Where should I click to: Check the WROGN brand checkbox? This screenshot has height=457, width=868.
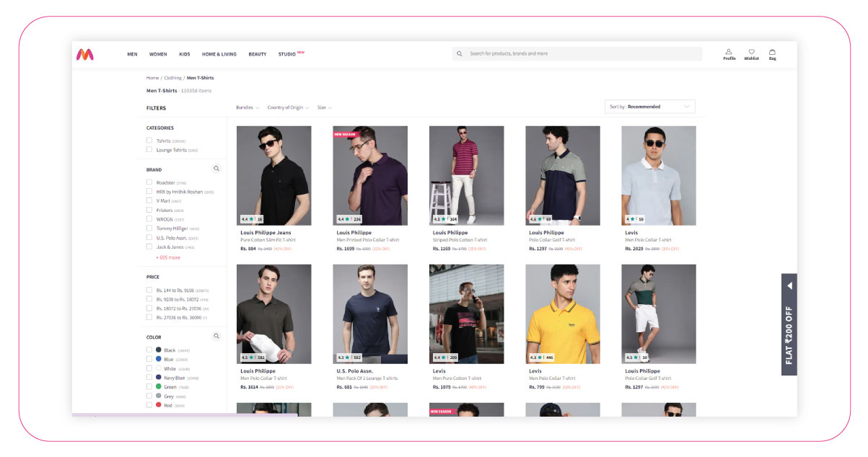(149, 219)
